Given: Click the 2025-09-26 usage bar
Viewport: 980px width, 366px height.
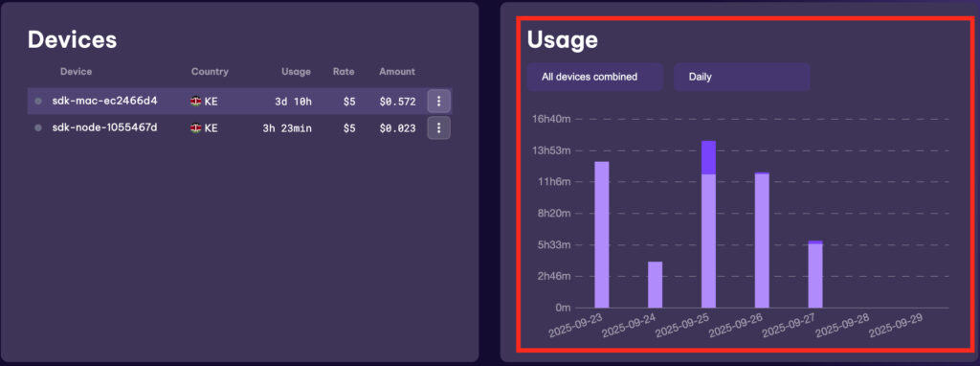Looking at the screenshot, I should pyautogui.click(x=762, y=240).
